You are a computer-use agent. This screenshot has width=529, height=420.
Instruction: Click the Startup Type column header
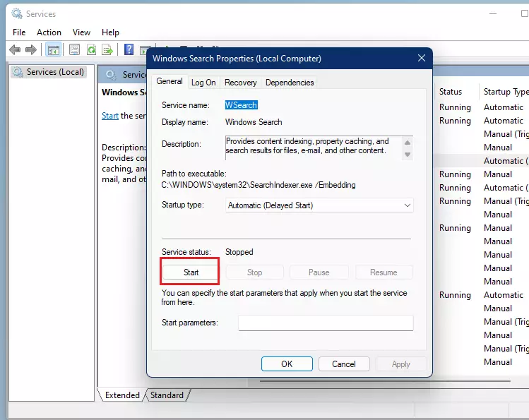505,92
